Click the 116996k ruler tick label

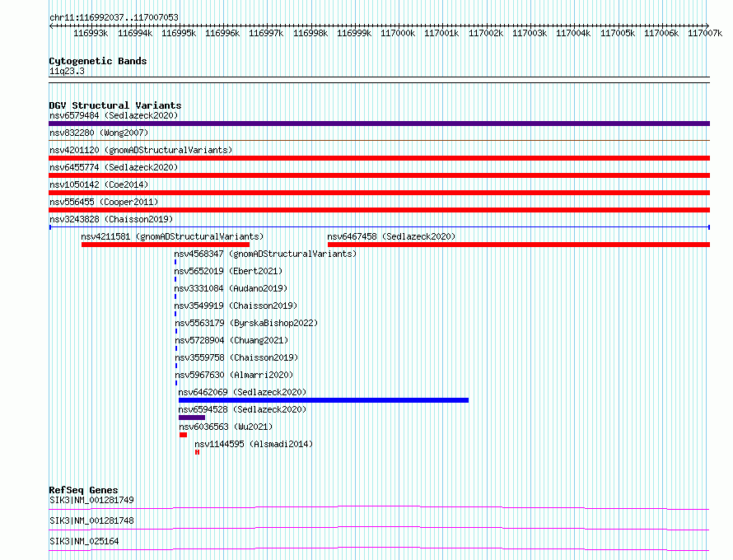tap(222, 33)
